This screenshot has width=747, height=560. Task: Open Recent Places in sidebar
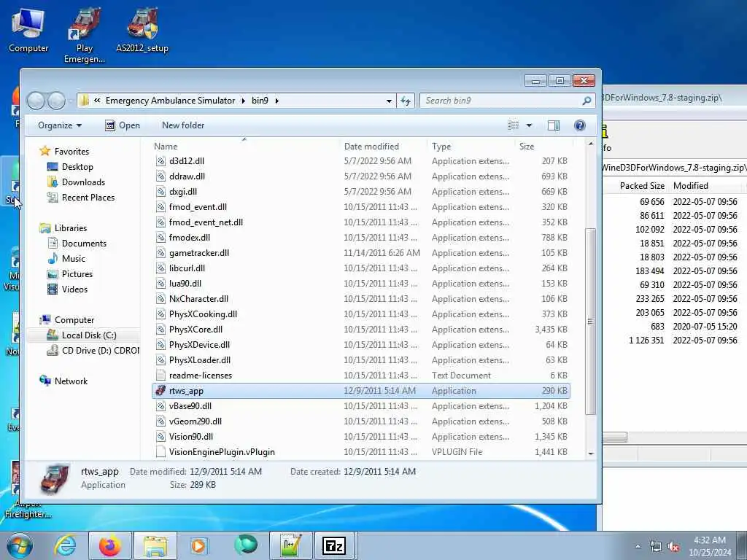88,197
